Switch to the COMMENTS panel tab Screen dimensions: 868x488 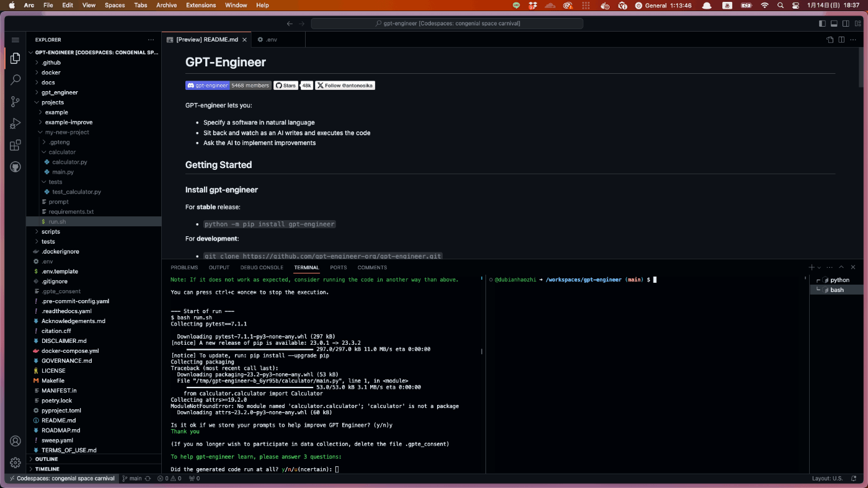point(372,268)
